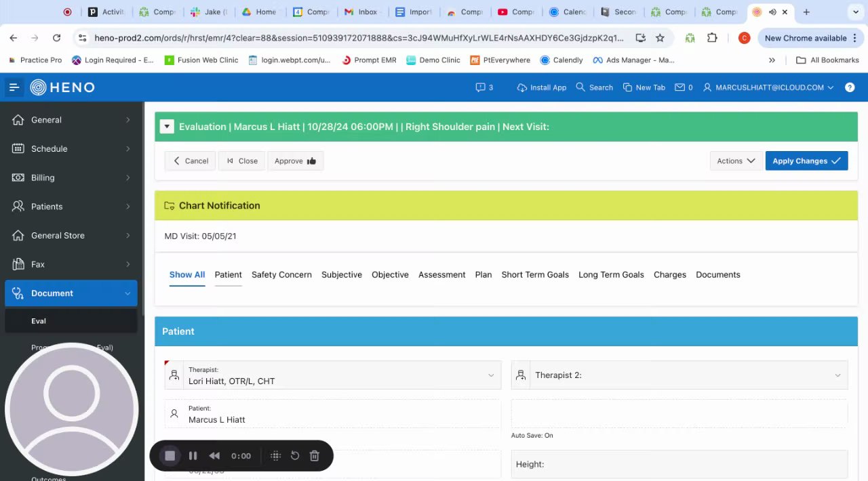Screen dimensions: 868x481
Task: Click the HENO logo
Action: point(62,87)
